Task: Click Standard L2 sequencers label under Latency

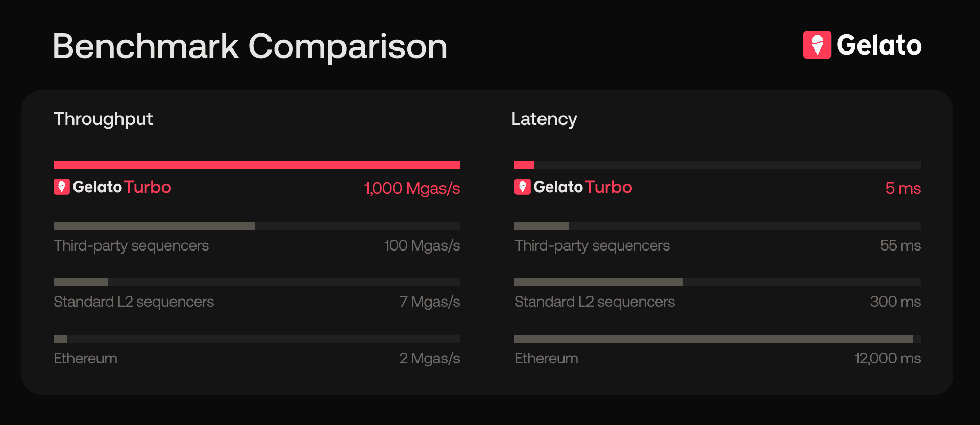Action: (x=595, y=302)
